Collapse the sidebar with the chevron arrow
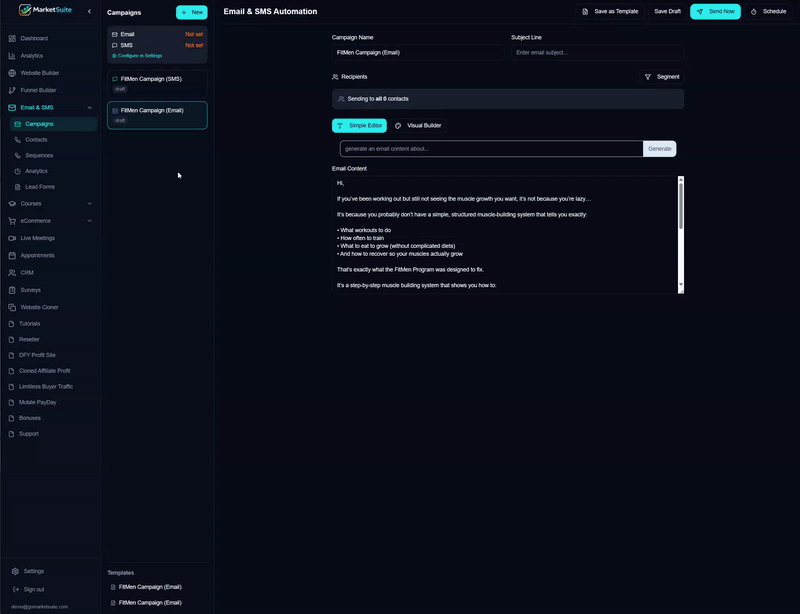Screen dimensions: 800x614 (89, 11)
